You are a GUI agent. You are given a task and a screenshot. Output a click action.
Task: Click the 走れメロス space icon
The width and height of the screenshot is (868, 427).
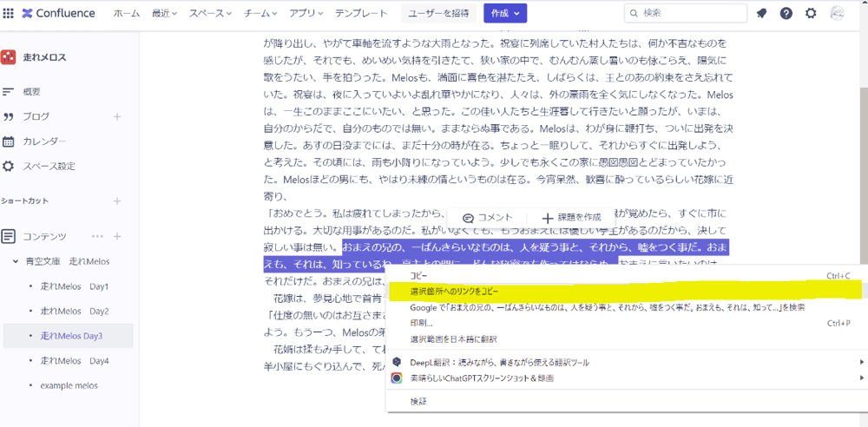click(x=9, y=57)
